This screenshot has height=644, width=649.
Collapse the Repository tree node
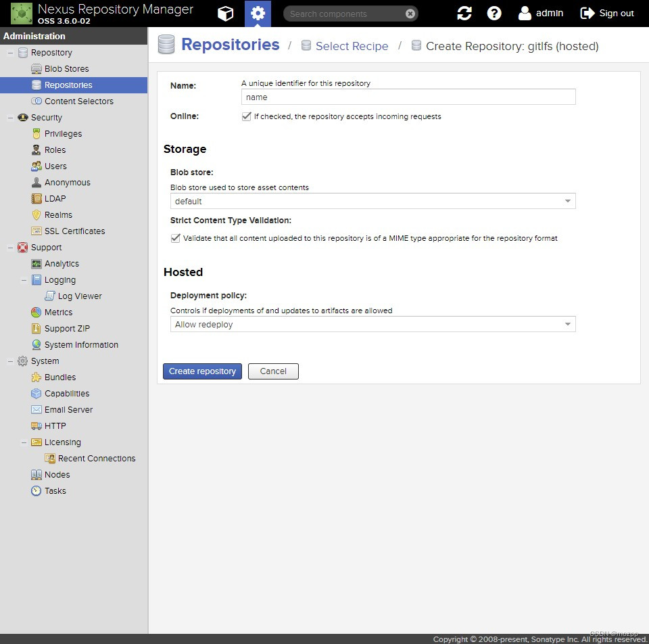click(10, 53)
